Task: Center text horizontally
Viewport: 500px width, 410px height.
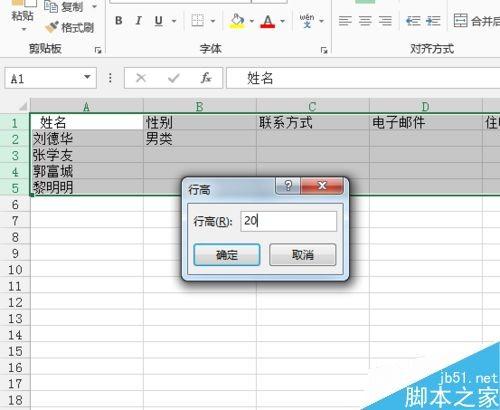Action: (365, 21)
